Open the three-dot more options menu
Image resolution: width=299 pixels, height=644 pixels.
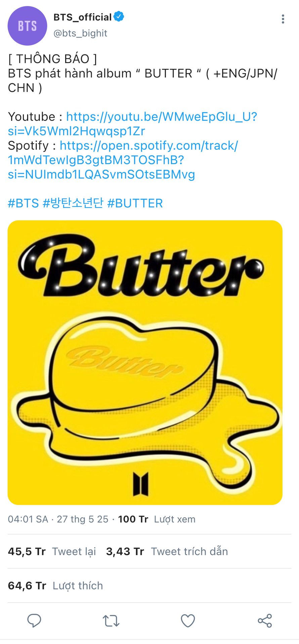283,19
